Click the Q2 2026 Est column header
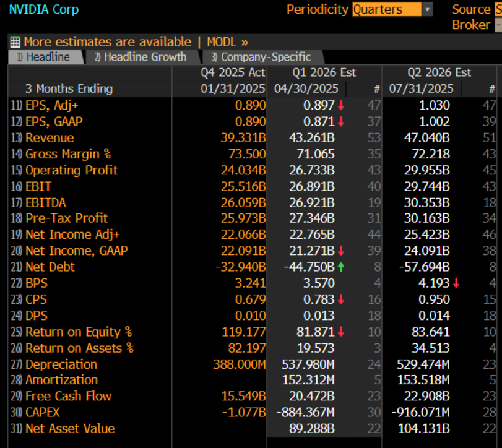The image size is (502, 448). coord(439,72)
